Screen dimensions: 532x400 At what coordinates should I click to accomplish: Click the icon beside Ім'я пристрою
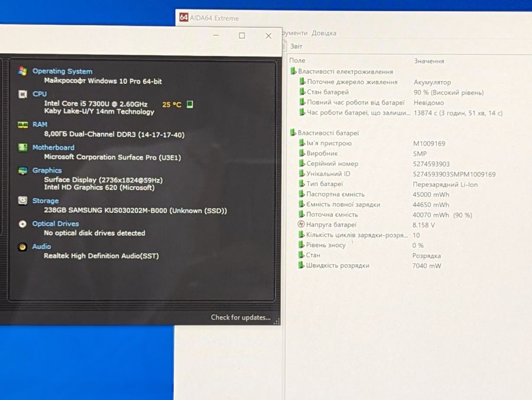coord(302,143)
